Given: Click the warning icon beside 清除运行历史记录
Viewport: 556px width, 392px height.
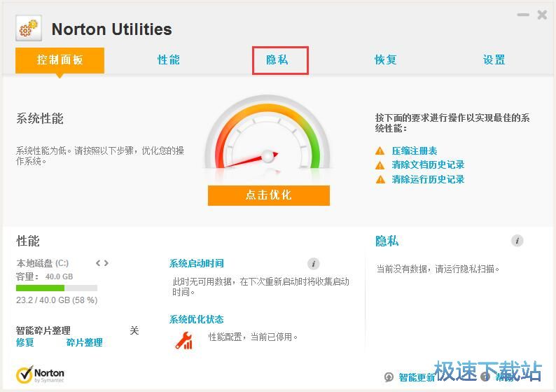Looking at the screenshot, I should pos(380,179).
